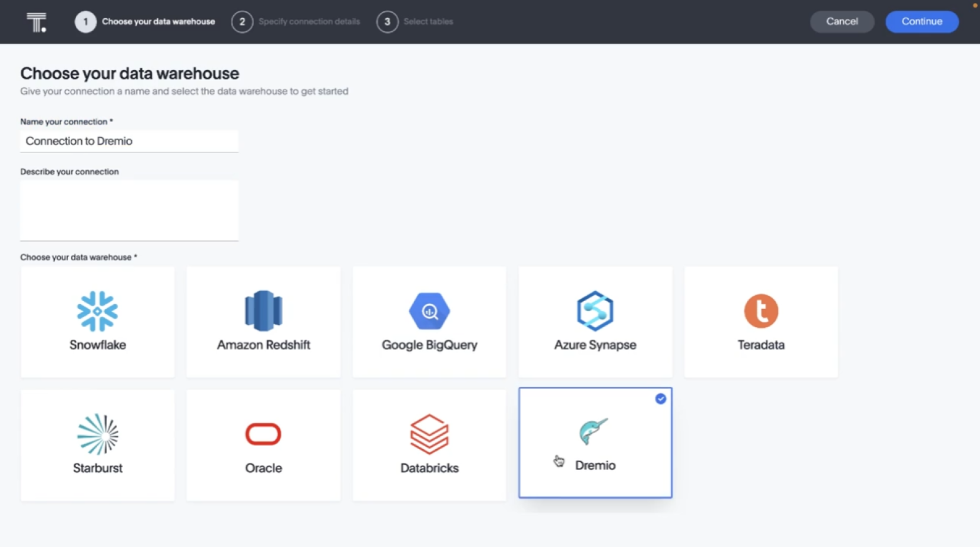Cancel the connection setup
Image resolution: width=980 pixels, height=547 pixels.
pos(842,22)
